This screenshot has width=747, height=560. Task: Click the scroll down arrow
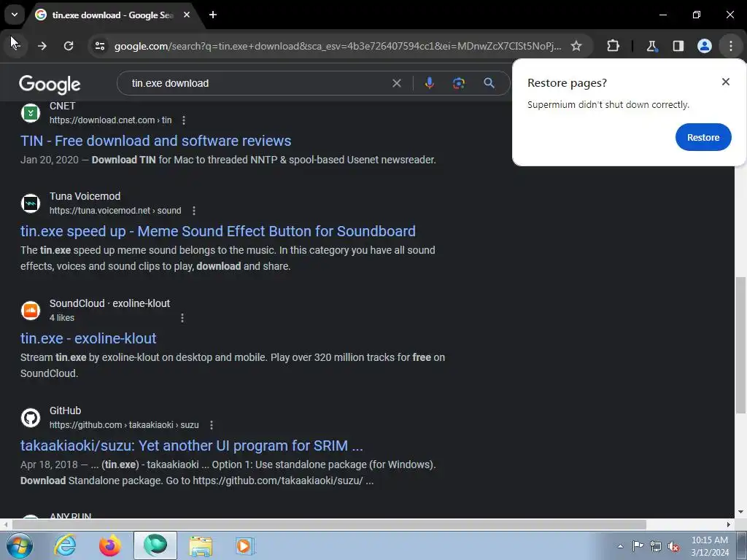pos(740,512)
